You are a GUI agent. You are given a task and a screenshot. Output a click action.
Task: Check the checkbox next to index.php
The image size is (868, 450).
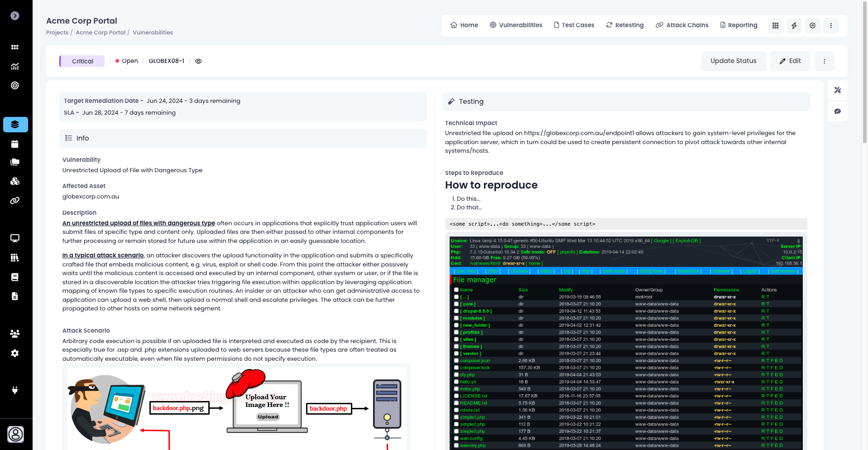[456, 389]
